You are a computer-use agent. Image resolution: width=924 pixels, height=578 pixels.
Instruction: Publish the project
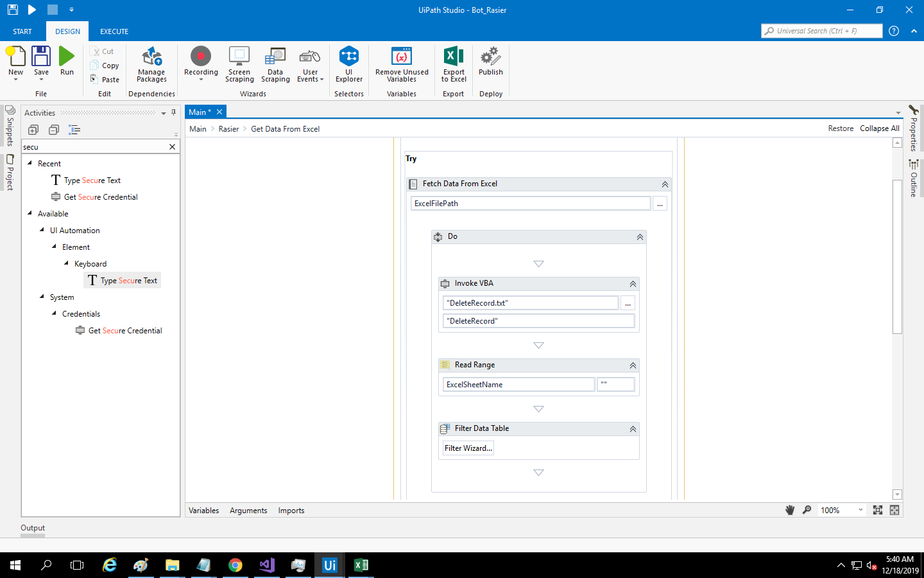(x=490, y=64)
